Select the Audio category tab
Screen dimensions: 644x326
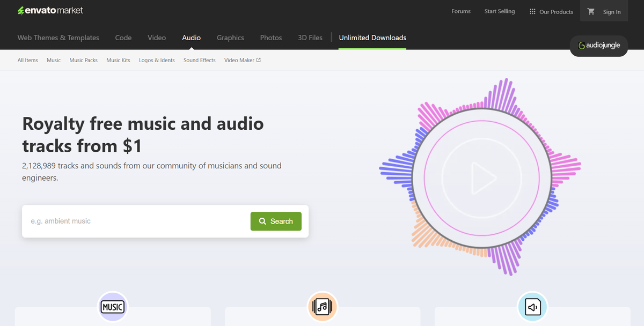coord(192,38)
